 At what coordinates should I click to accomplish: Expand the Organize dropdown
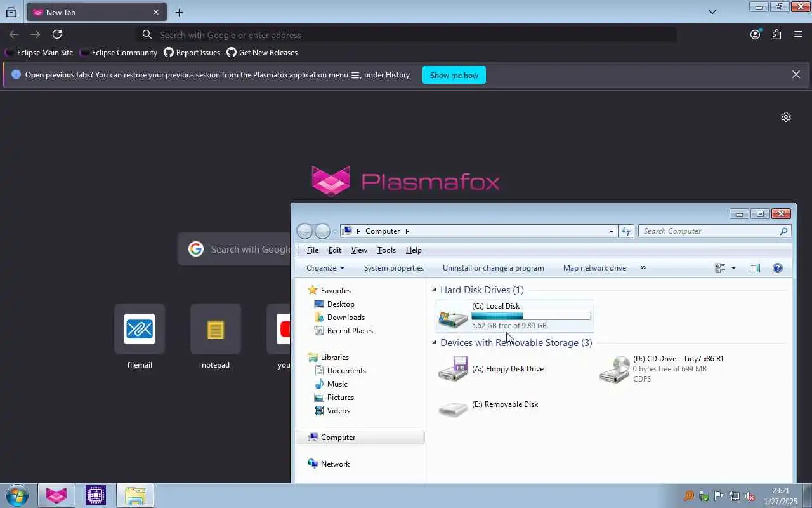tap(325, 268)
